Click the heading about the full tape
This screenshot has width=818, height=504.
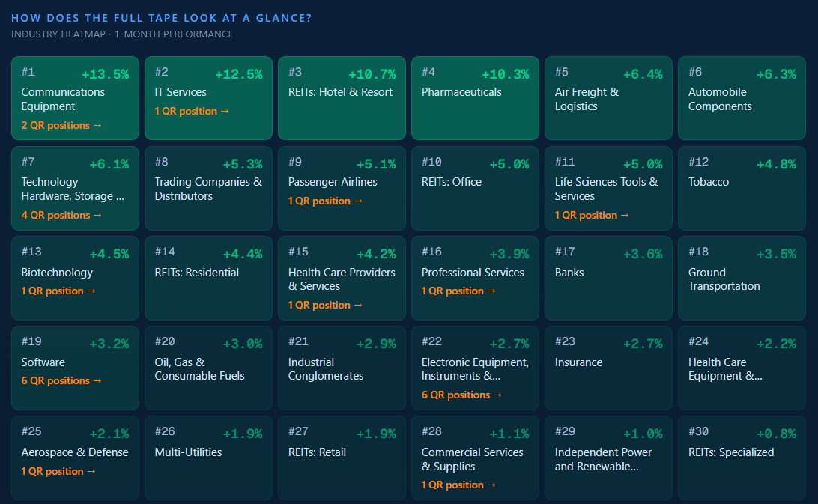(x=161, y=18)
